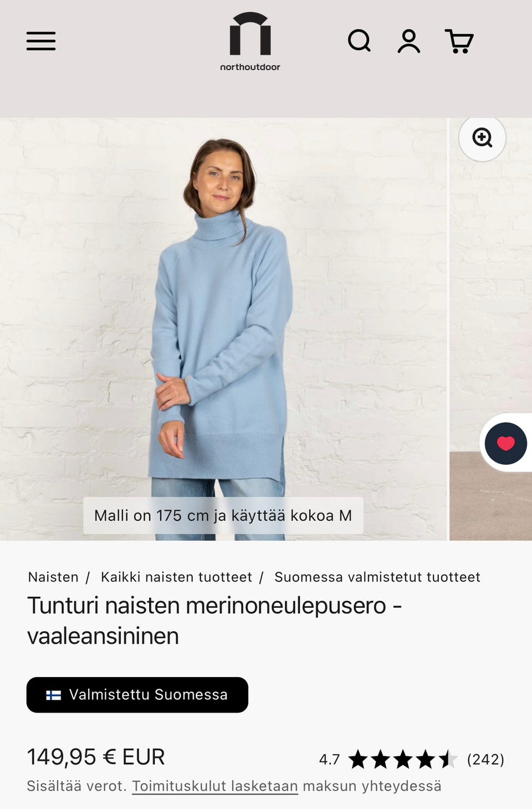Go to Suomessa valmistetut tuotteet breadcrumb
The image size is (532, 809).
point(377,577)
